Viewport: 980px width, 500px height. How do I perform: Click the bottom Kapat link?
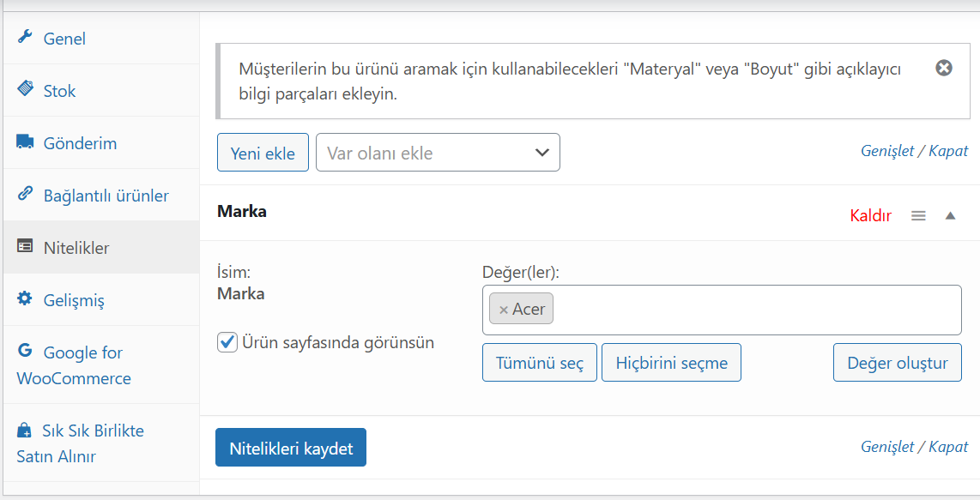948,446
